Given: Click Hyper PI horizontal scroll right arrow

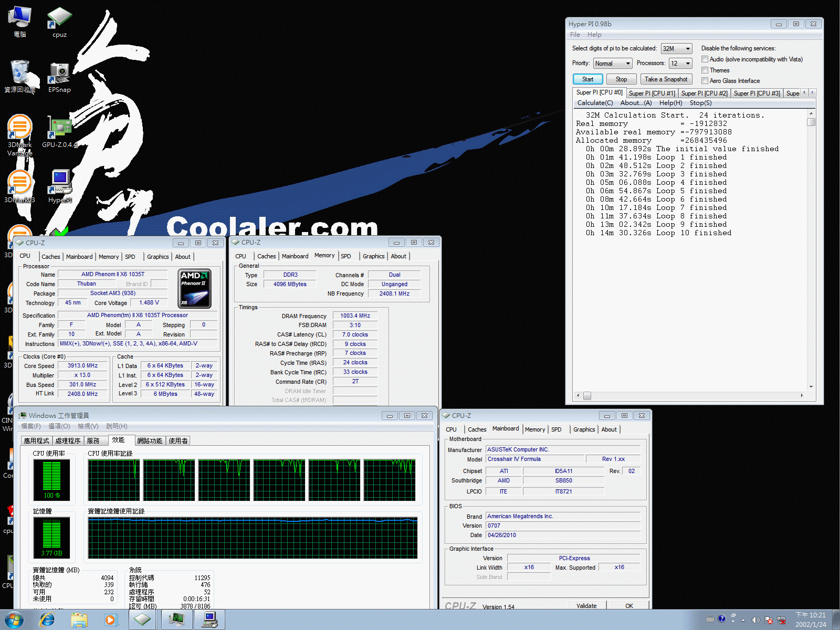Looking at the screenshot, I should point(802,396).
